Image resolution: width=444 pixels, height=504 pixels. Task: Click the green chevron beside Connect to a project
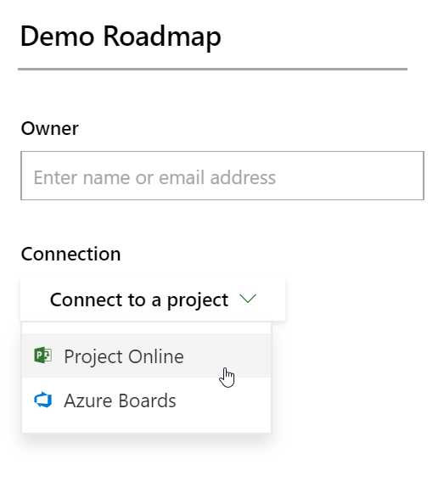[x=248, y=299]
